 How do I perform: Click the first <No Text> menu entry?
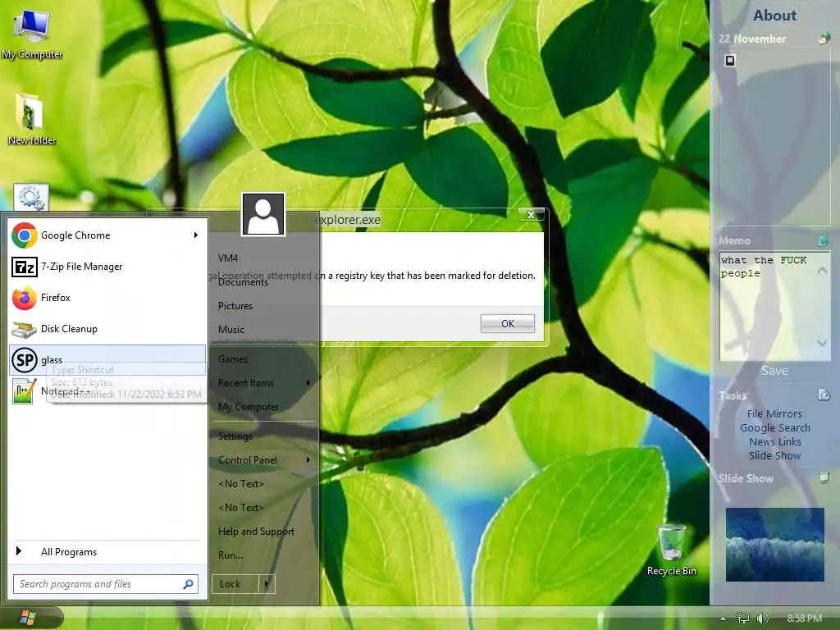(x=241, y=484)
